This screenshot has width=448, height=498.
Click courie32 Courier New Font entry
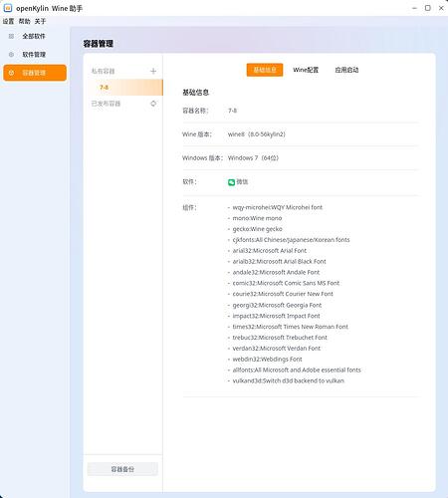click(283, 294)
